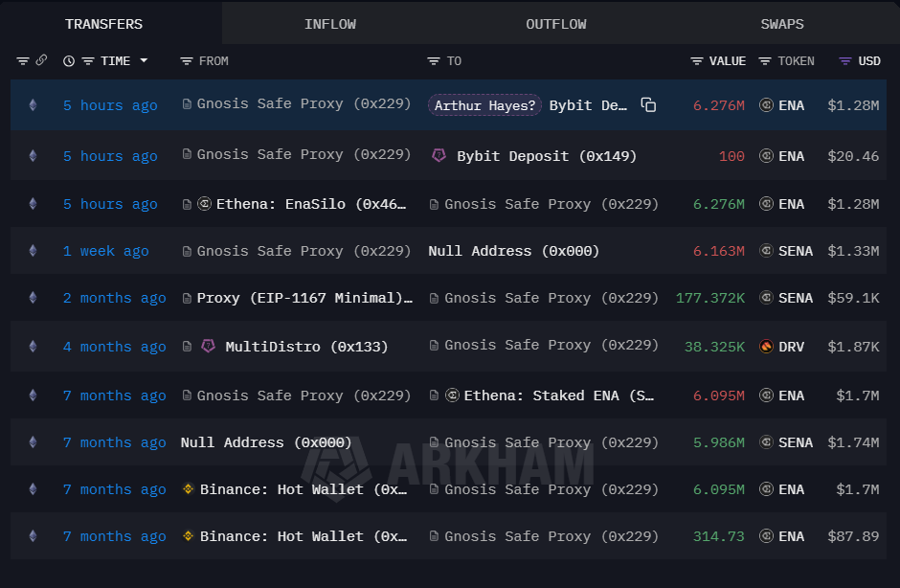Screen dimensions: 900x588
Task: Copy the Arthur Hayes Bybit address
Action: coord(648,105)
